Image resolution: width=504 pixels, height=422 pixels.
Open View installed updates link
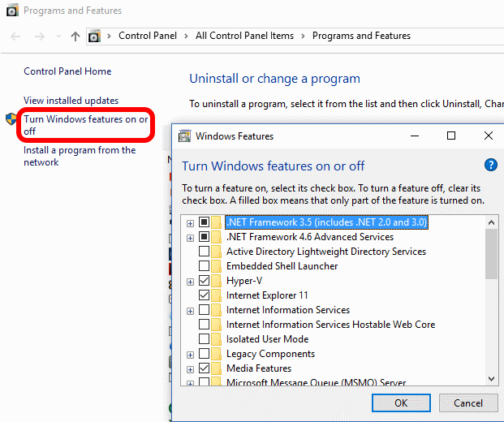click(71, 100)
